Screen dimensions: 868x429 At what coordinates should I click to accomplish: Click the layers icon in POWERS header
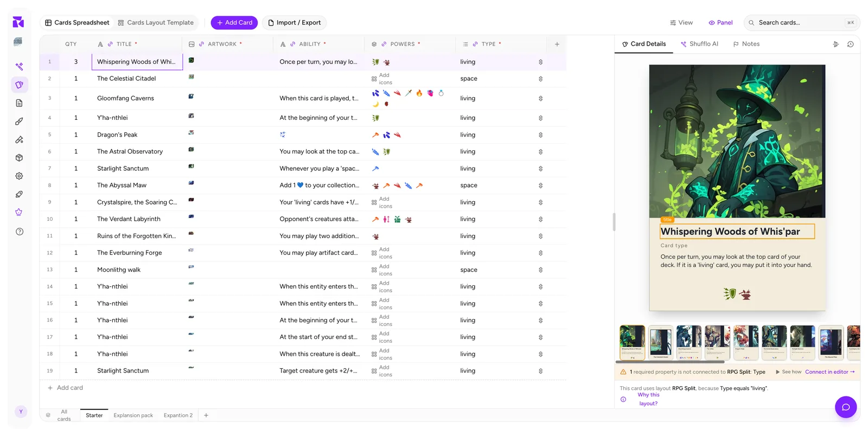(374, 44)
